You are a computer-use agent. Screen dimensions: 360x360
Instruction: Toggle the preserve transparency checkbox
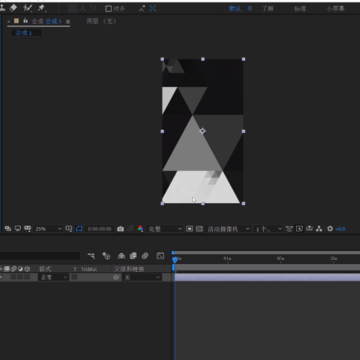click(74, 277)
